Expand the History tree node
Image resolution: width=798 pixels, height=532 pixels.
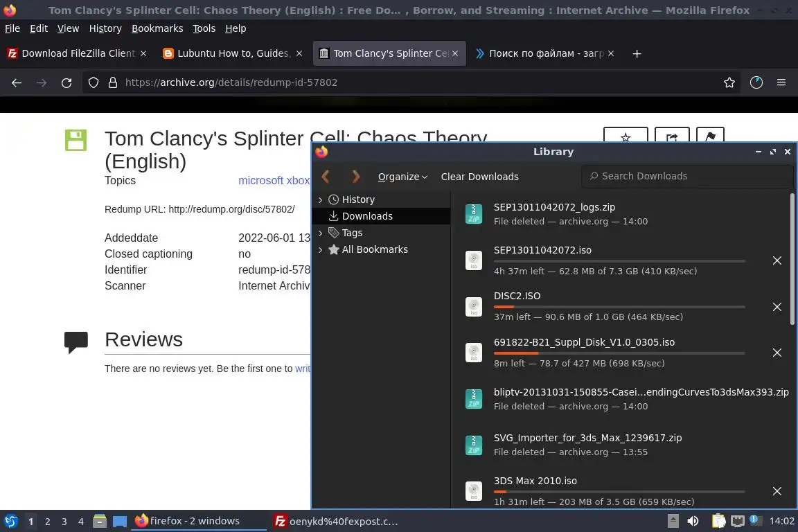click(320, 200)
